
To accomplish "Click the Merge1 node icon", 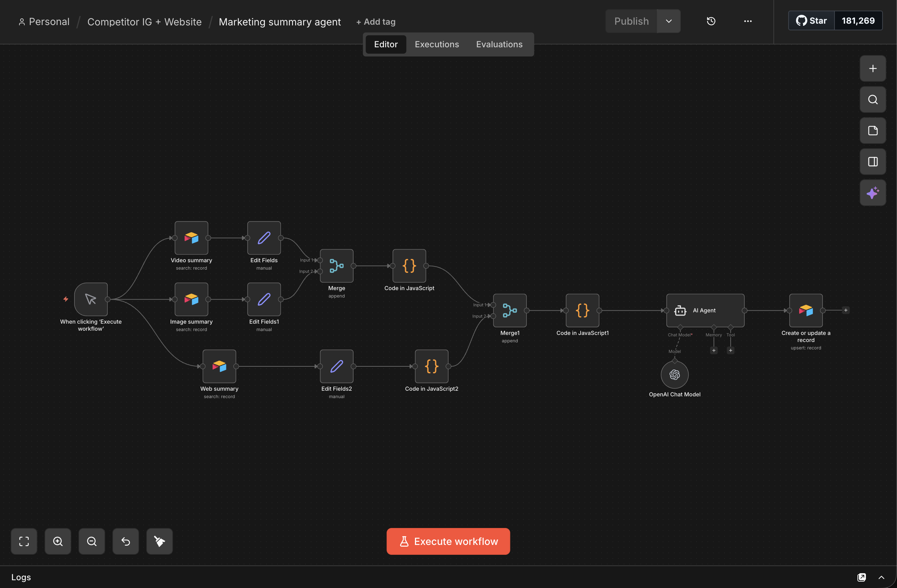I will tap(510, 310).
